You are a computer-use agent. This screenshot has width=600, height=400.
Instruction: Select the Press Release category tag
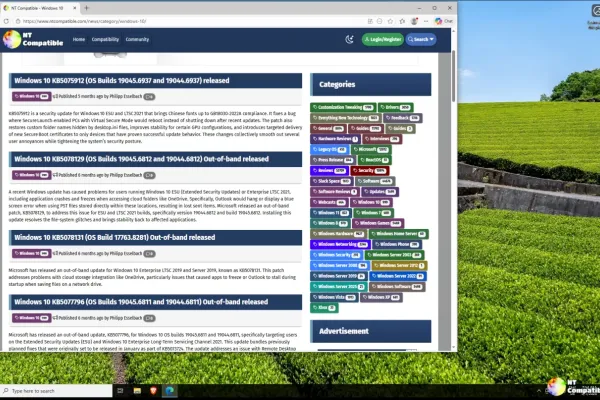[333, 160]
